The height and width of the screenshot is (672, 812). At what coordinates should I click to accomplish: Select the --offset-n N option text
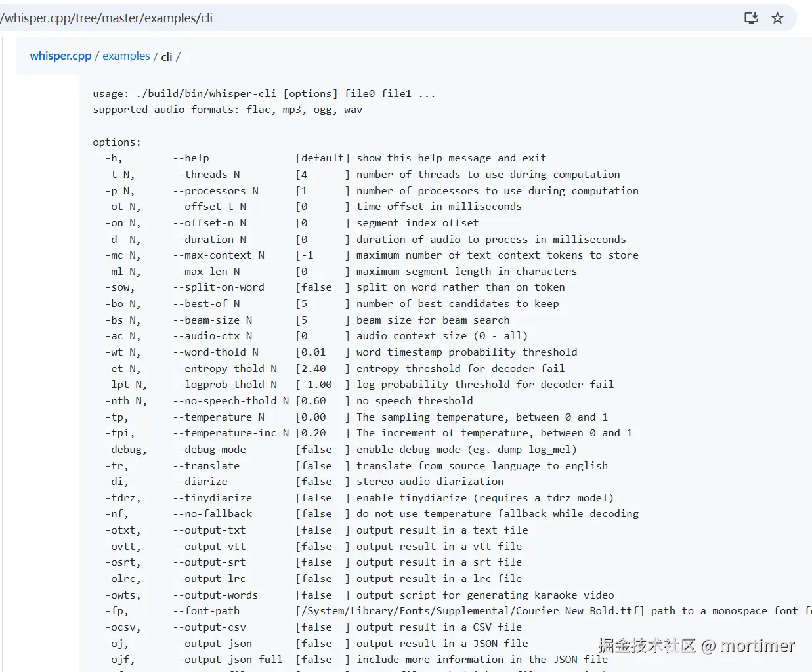click(x=209, y=222)
